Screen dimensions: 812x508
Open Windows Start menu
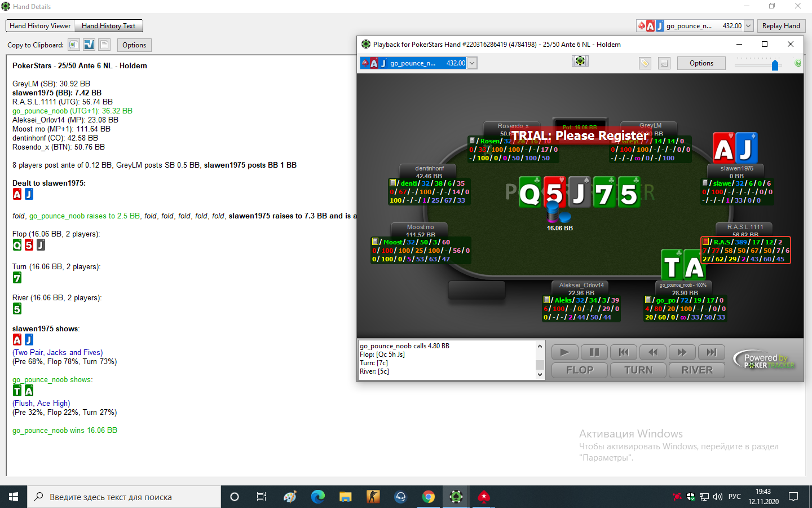[x=14, y=497]
